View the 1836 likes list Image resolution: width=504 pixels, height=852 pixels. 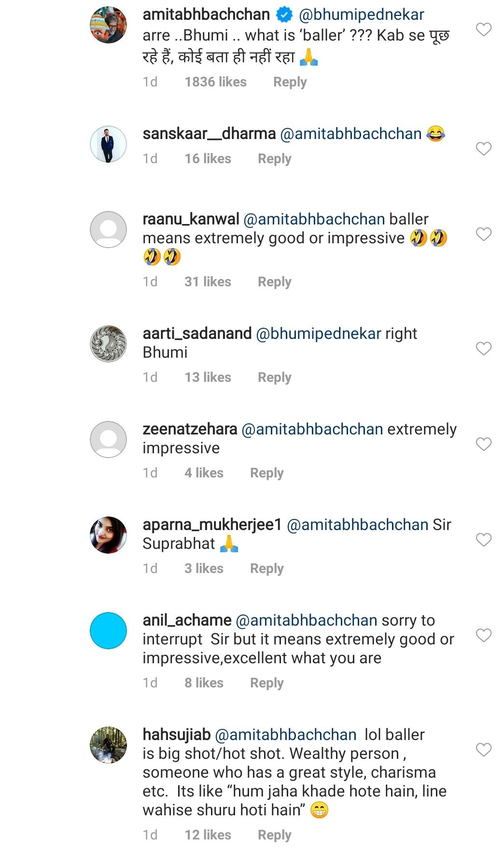pyautogui.click(x=215, y=82)
